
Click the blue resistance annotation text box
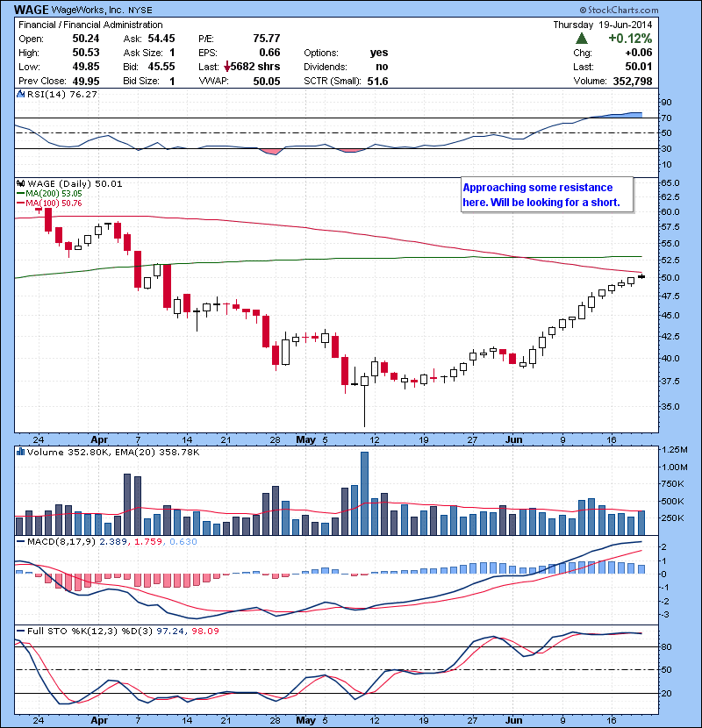point(547,195)
